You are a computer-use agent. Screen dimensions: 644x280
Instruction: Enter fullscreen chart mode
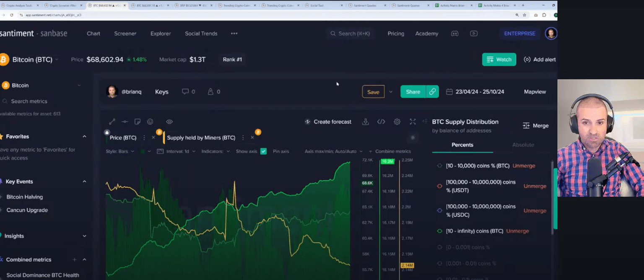tap(413, 122)
